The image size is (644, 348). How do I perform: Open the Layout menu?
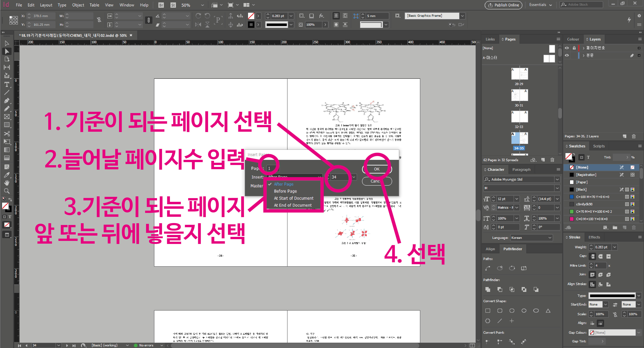click(46, 5)
